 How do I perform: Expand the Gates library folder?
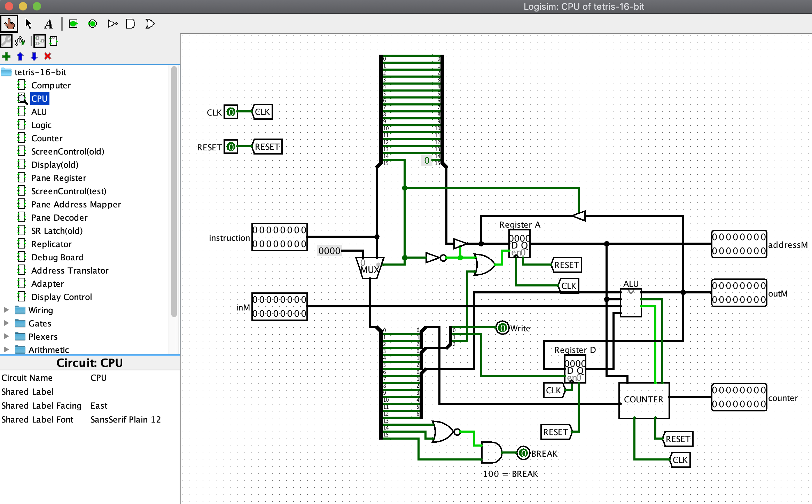[6, 323]
